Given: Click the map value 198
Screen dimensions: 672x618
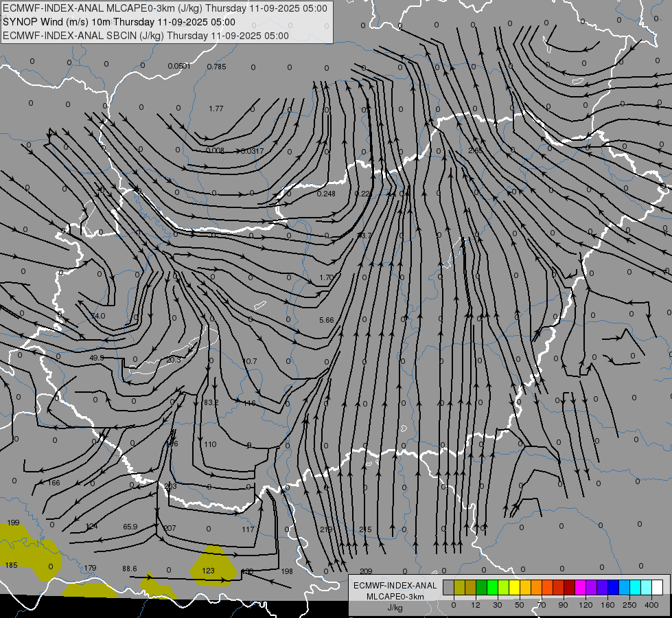Looking at the screenshot, I should pyautogui.click(x=287, y=571).
